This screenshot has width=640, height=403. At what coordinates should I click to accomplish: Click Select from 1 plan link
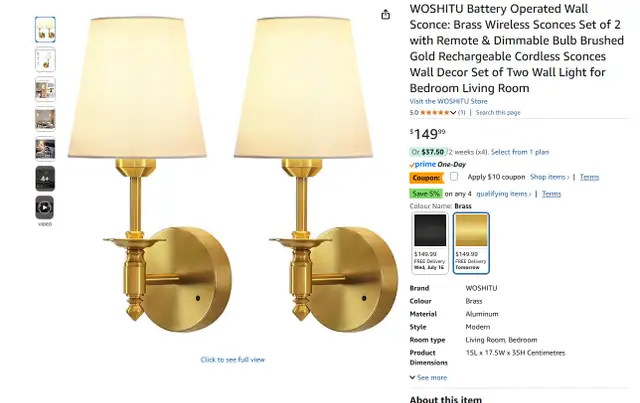(520, 152)
